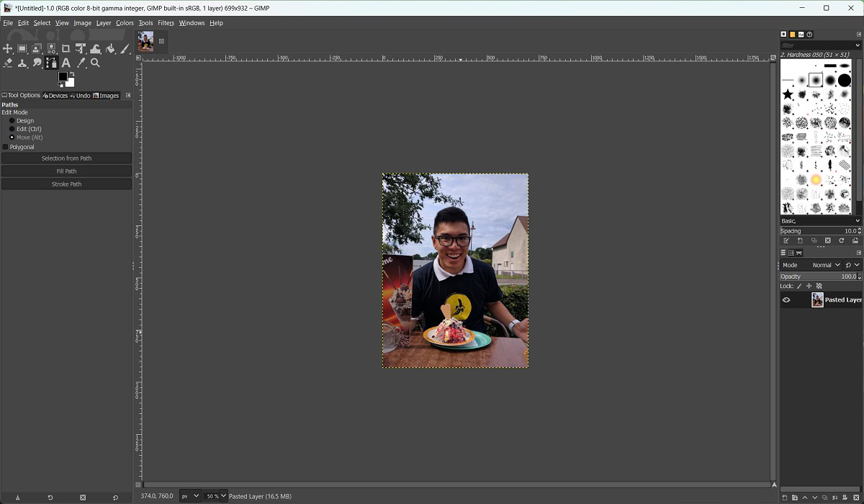
Task: Select the Zoom magnifier tool
Action: [95, 63]
